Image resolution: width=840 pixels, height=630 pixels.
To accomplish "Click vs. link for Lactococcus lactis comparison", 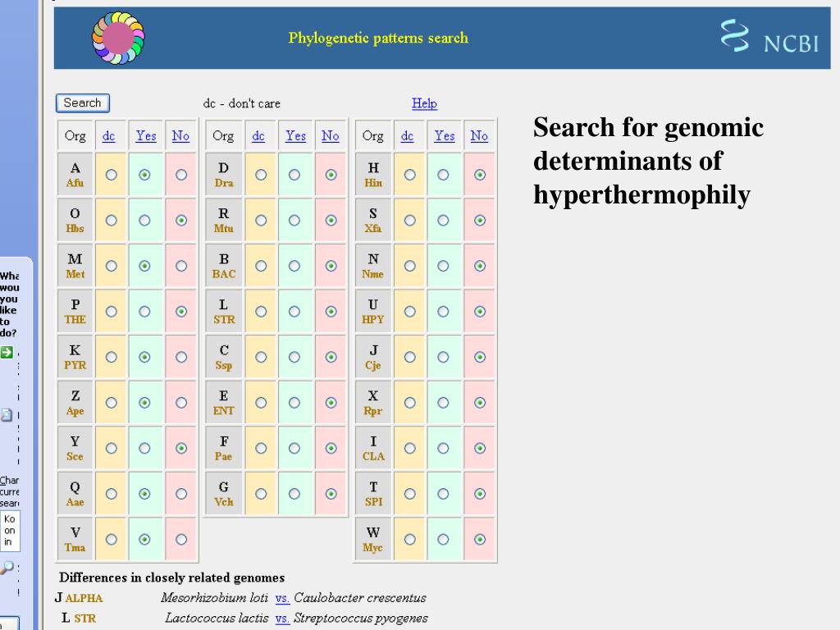I will click(x=282, y=619).
